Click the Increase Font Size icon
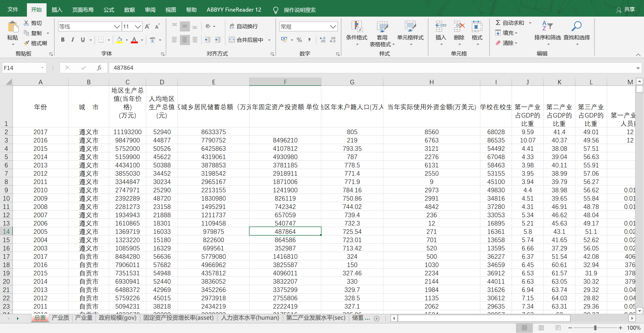 tap(147, 26)
